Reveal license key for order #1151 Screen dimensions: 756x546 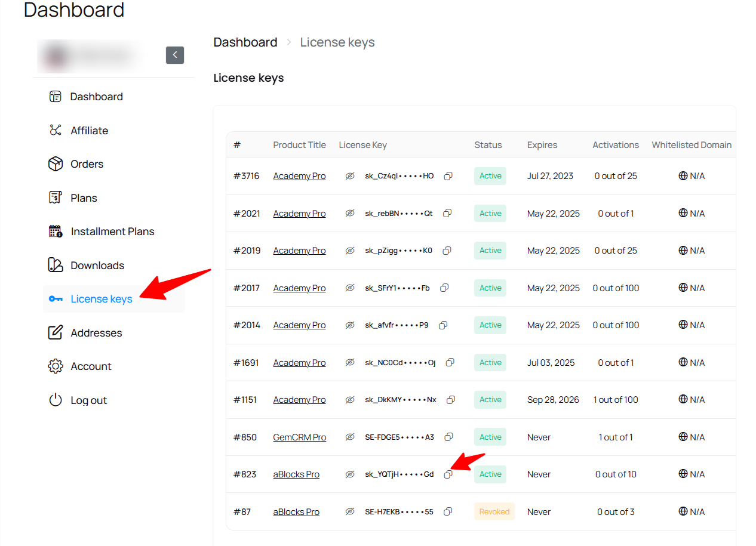[350, 400]
